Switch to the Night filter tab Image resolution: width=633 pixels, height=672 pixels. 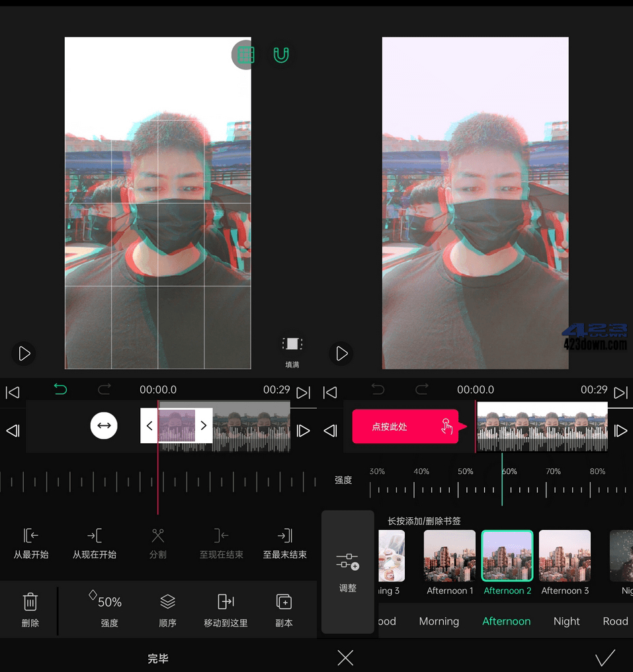566,621
